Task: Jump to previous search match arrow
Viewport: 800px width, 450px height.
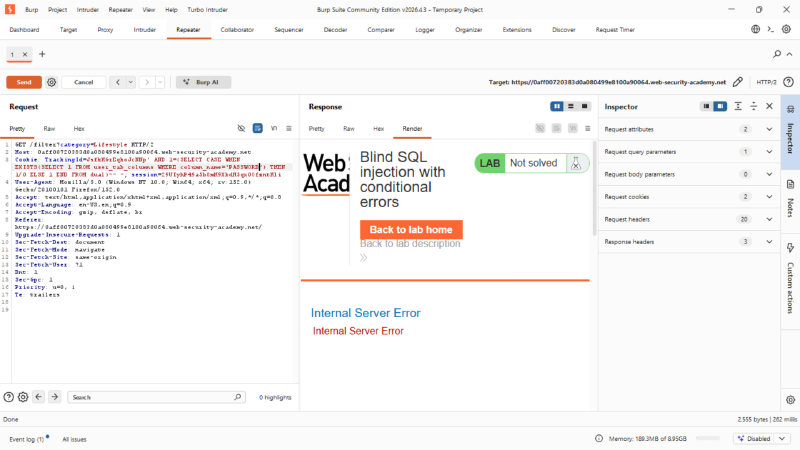Action: tap(39, 397)
